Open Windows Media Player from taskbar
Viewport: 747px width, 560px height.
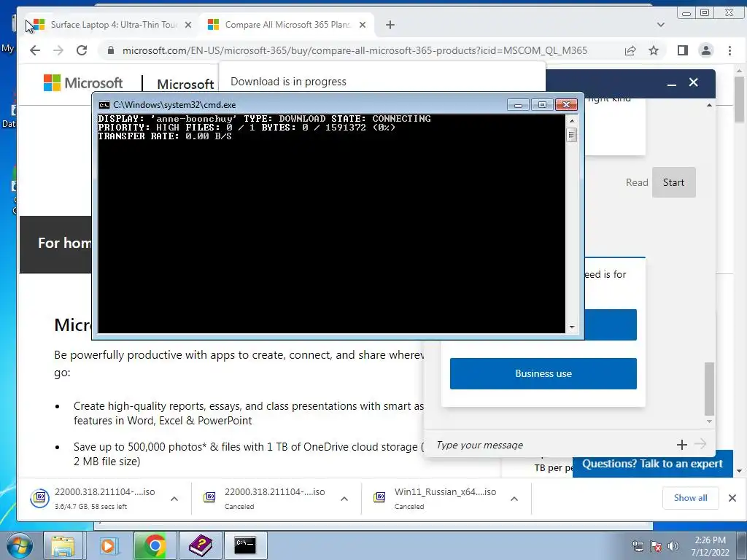[x=108, y=545]
